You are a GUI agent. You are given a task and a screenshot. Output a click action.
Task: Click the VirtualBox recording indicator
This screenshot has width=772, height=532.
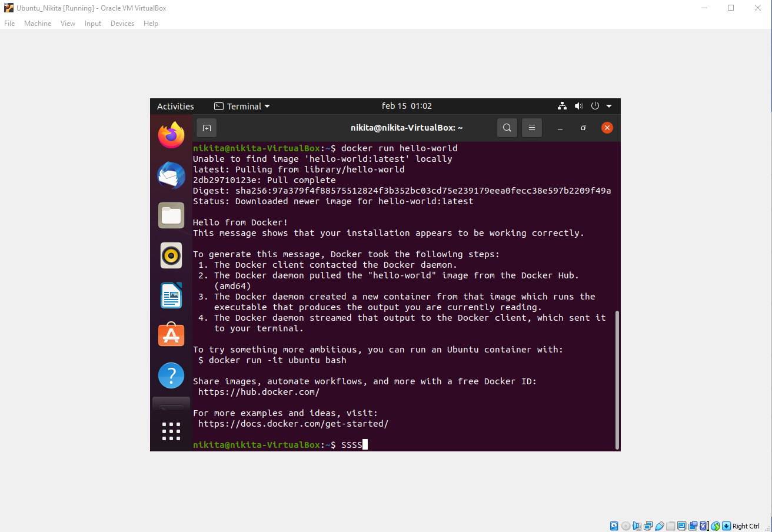693,526
